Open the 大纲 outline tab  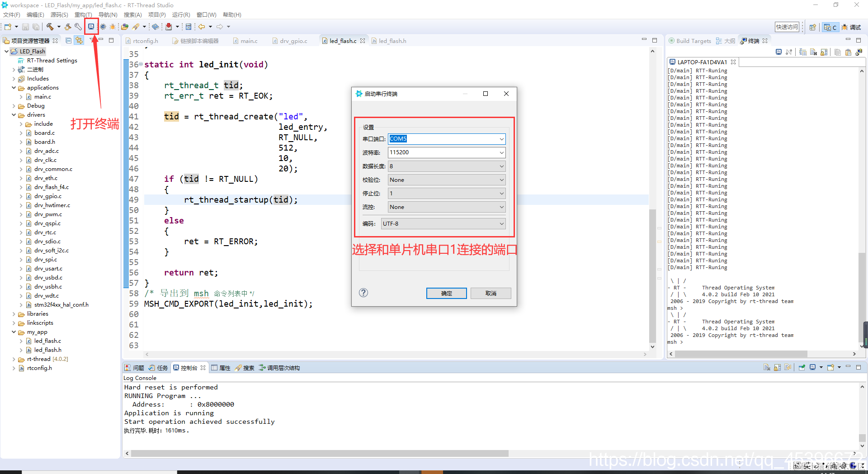(726, 41)
